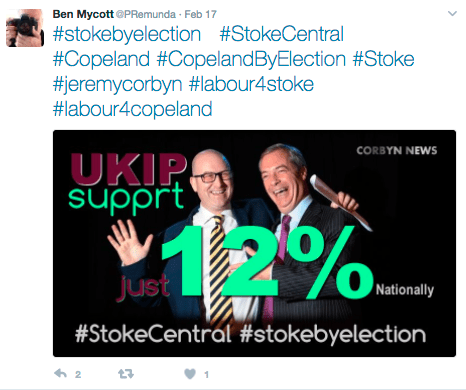Open the Feb 17 timestamp
The image size is (466, 390).
coord(200,14)
